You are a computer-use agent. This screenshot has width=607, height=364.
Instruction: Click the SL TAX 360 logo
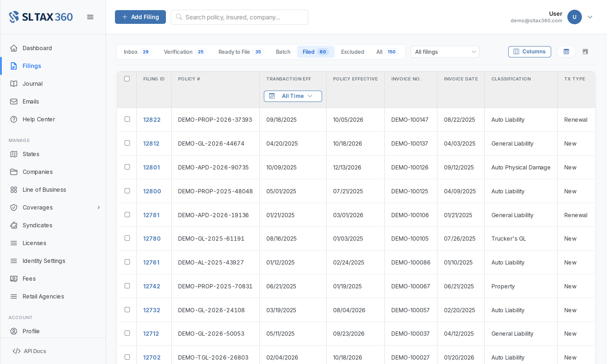coord(41,17)
